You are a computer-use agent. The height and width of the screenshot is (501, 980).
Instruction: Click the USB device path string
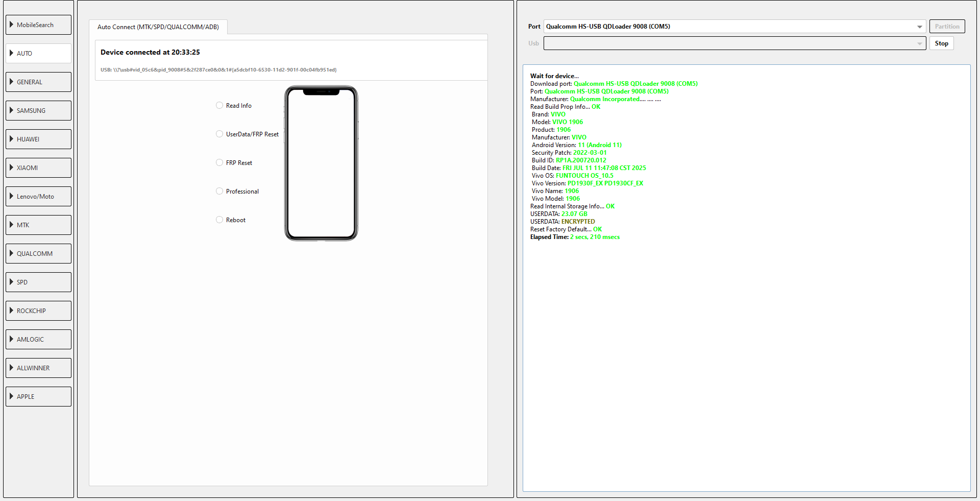click(x=218, y=70)
